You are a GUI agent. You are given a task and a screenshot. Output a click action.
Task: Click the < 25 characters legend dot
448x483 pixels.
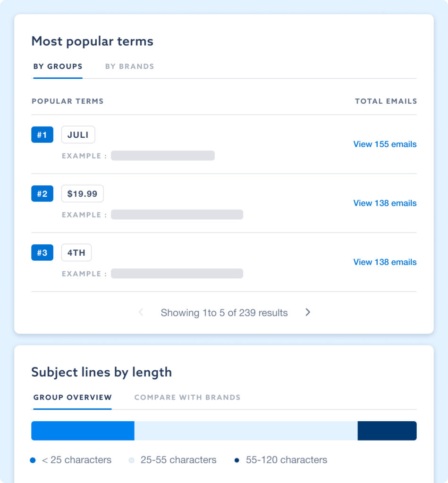33,460
